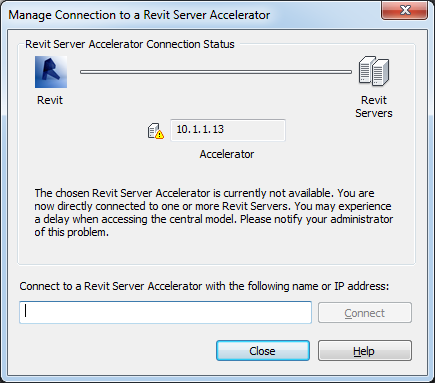Screen dimensions: 435x383
Task: Close the dialog with the title bar X
Action: [405, 10]
